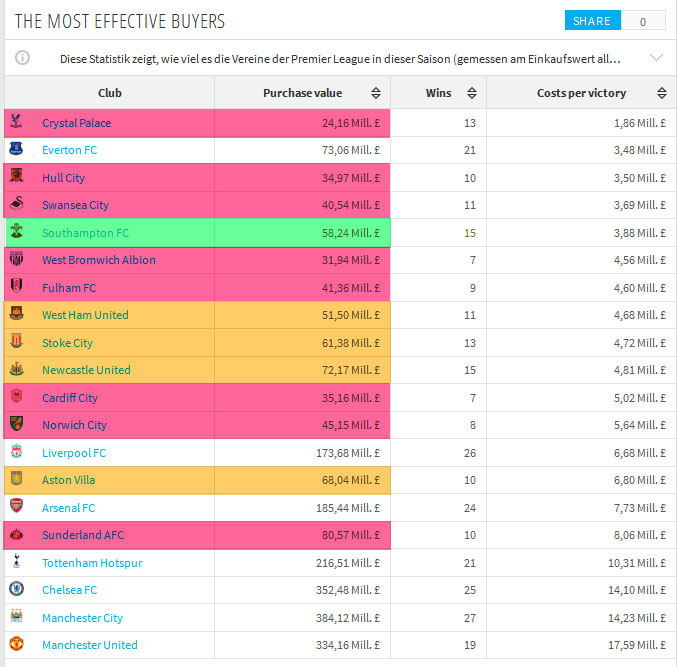Open the Stoke City club link
This screenshot has height=667, width=677.
(67, 343)
